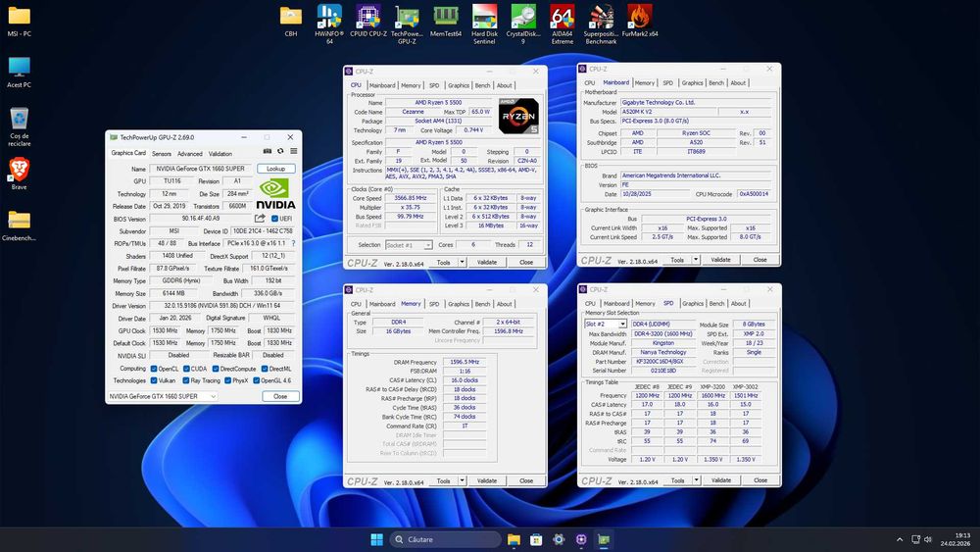The height and width of the screenshot is (552, 980).
Task: Open the CBH folder on desktop
Action: coord(291,21)
